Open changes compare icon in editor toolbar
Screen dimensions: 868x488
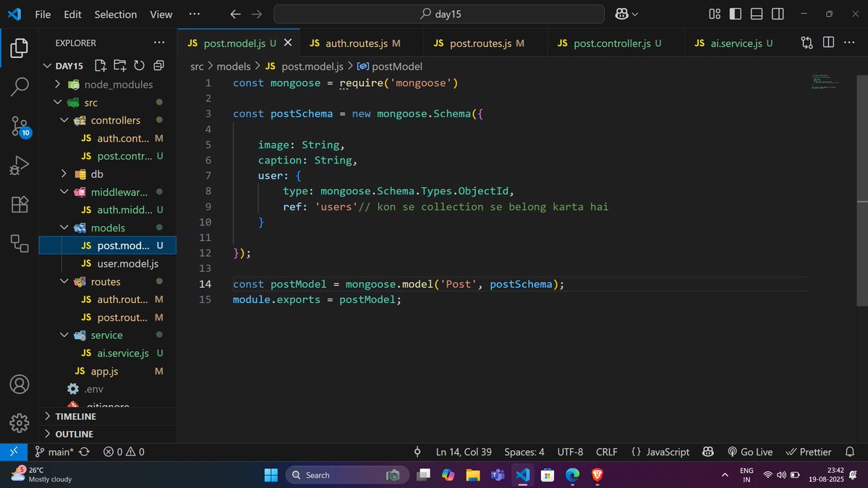pos(807,43)
